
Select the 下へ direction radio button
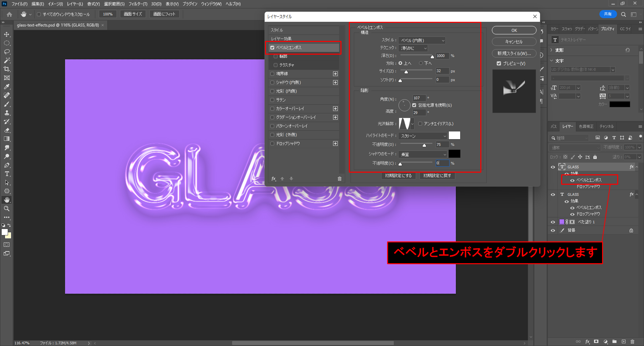point(421,63)
